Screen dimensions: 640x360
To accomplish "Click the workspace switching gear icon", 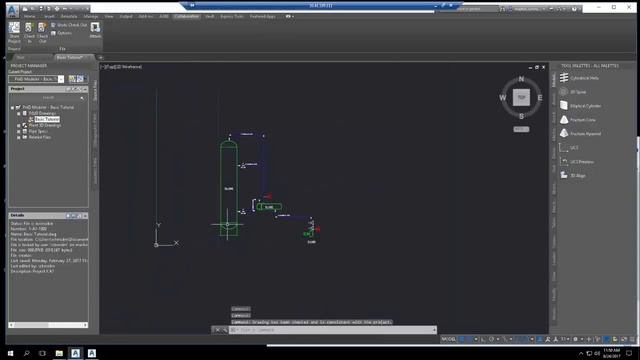I will click(576, 339).
